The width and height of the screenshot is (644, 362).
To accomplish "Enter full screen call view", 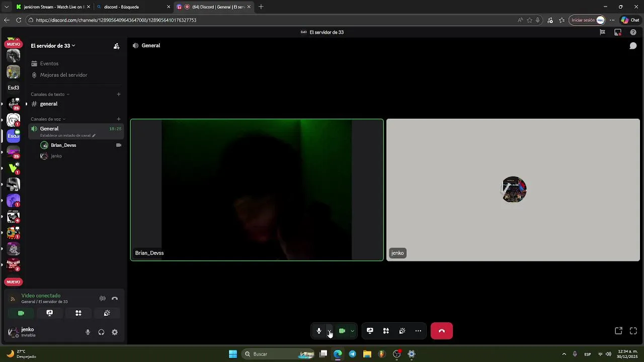I will click(x=633, y=331).
